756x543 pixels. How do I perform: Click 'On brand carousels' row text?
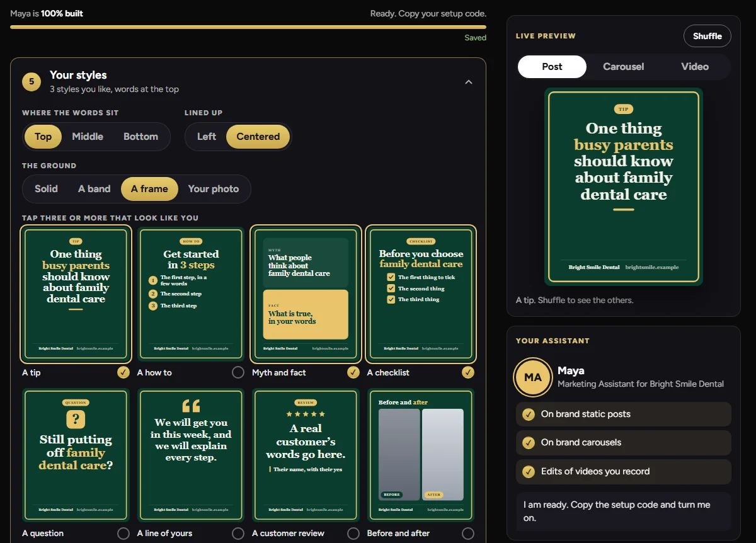click(x=581, y=442)
